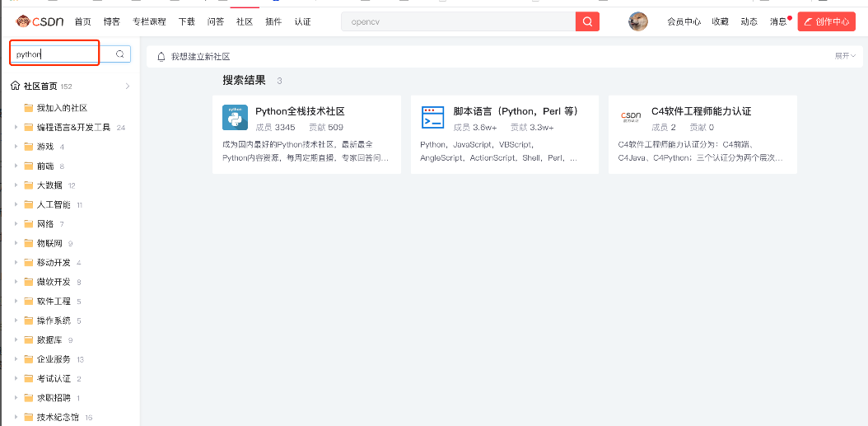Click the 脚本语言 terminal icon
The height and width of the screenshot is (426, 868).
tap(433, 117)
